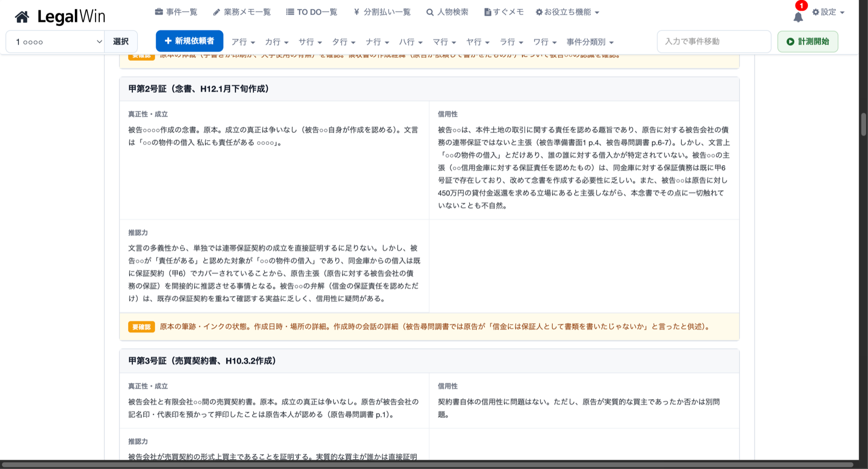
Task: Click 新規依頼者 new client button
Action: point(189,41)
